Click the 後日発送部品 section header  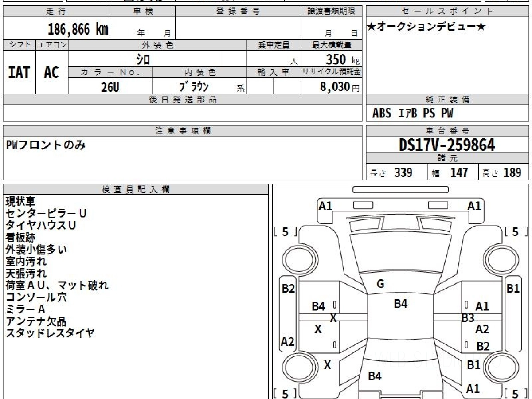coord(182,100)
